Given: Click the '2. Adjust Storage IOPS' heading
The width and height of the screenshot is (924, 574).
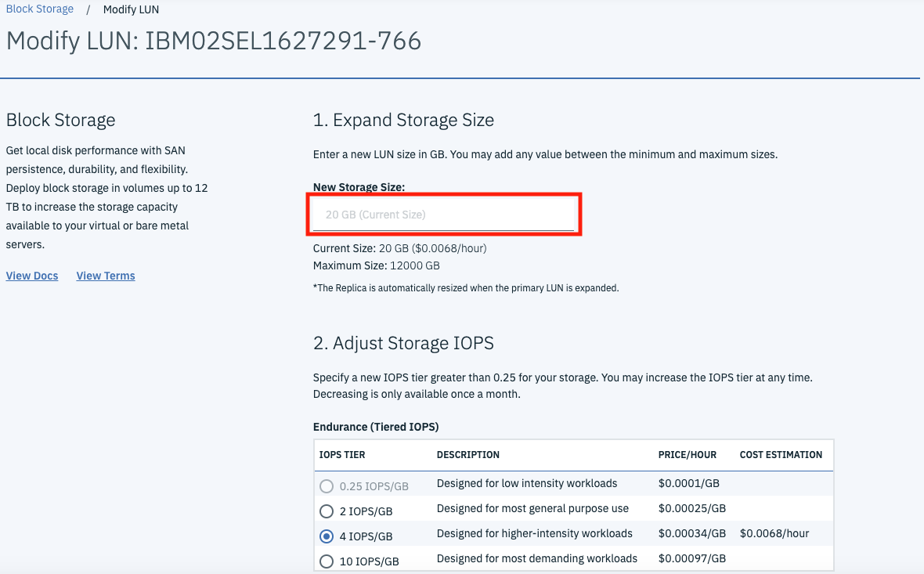Looking at the screenshot, I should [x=403, y=343].
